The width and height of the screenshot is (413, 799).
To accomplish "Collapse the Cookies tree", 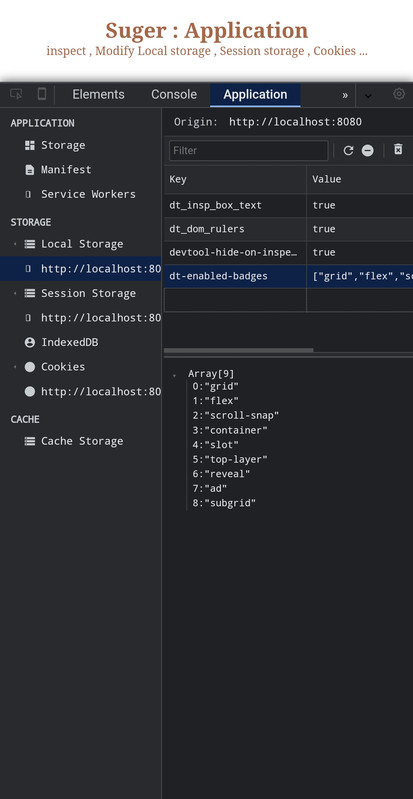I will coord(15,367).
